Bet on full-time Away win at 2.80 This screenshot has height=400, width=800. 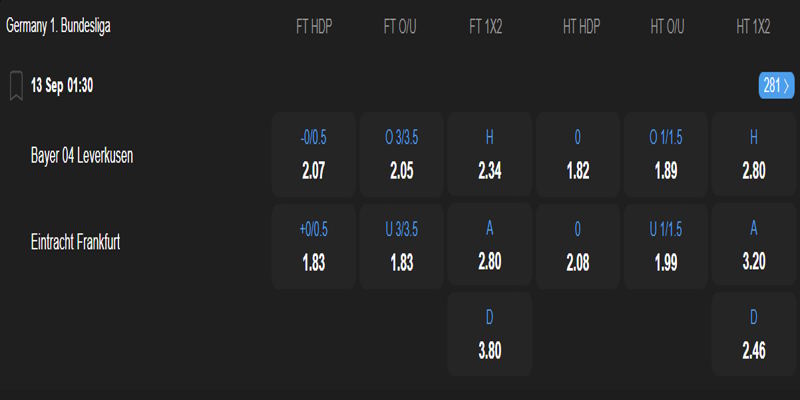point(490,247)
